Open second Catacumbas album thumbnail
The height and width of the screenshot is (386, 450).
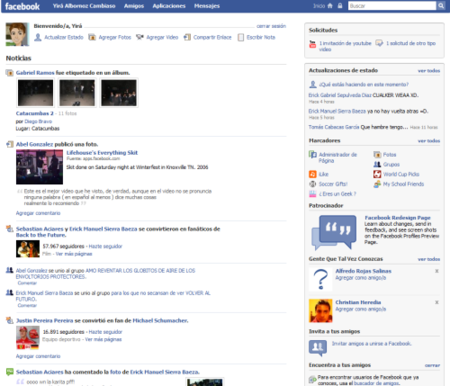[x=77, y=93]
